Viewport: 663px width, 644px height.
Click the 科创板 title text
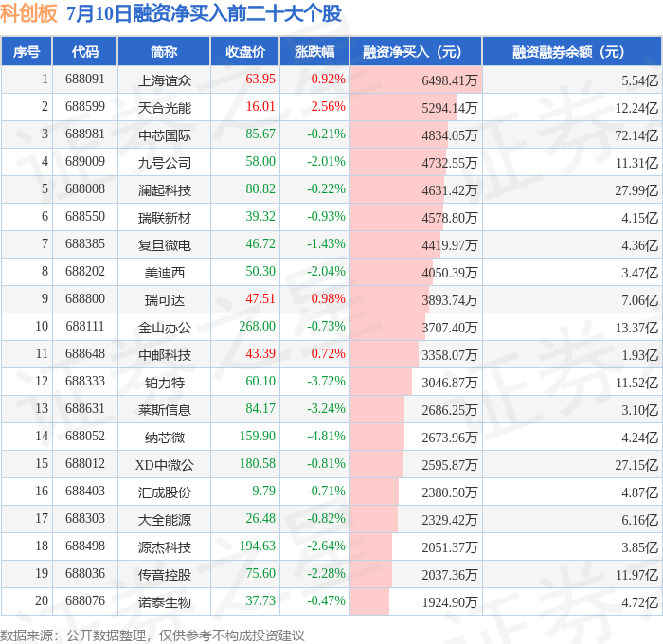pos(28,13)
